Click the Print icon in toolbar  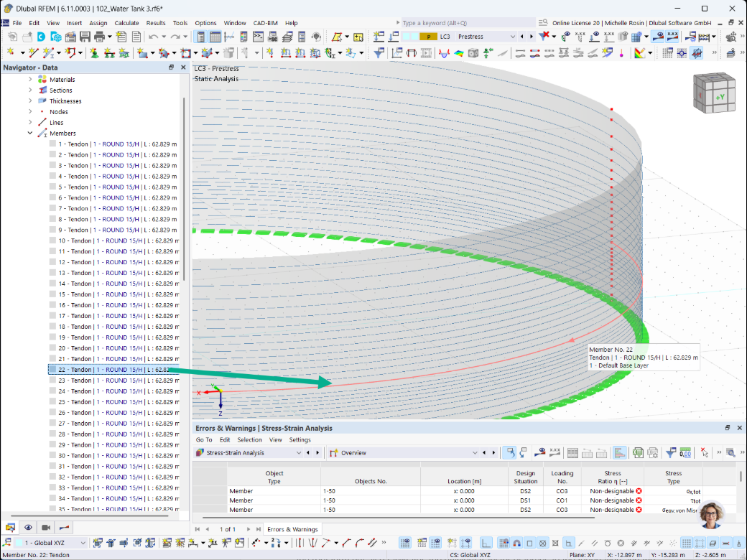100,37
